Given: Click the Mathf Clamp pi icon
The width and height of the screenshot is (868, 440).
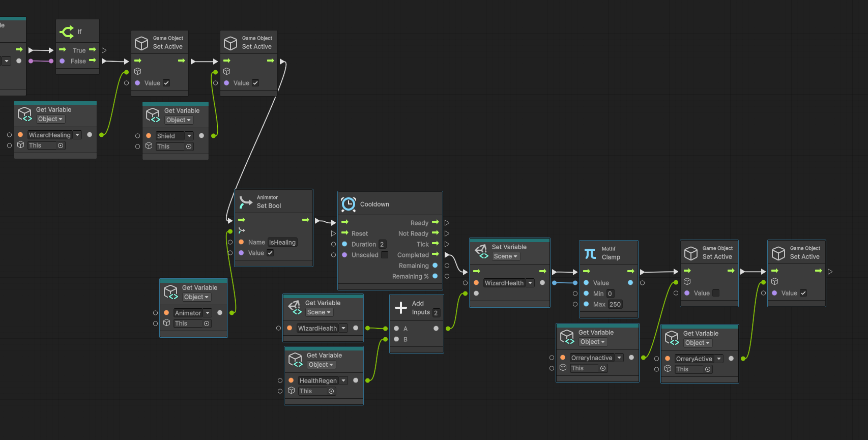Looking at the screenshot, I should click(x=590, y=253).
